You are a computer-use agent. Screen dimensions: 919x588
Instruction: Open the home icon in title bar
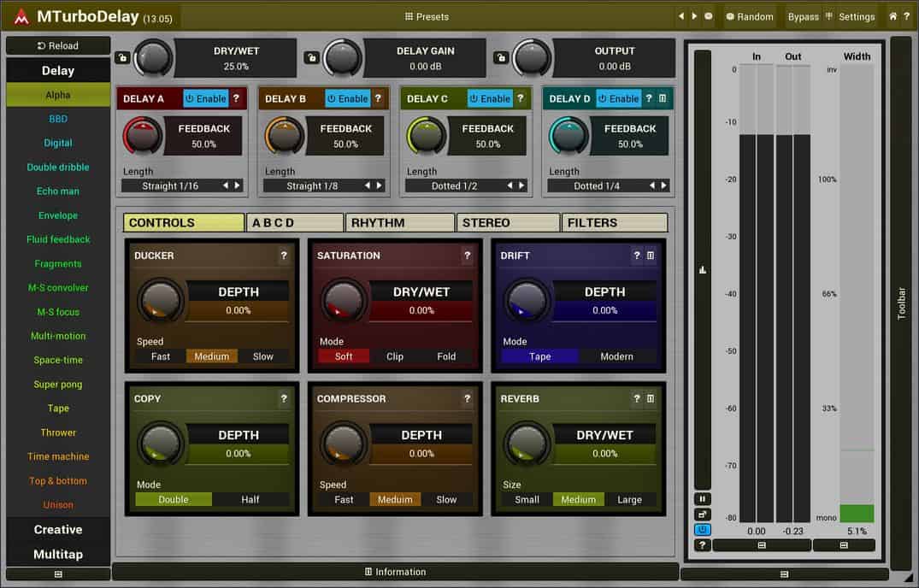click(892, 16)
